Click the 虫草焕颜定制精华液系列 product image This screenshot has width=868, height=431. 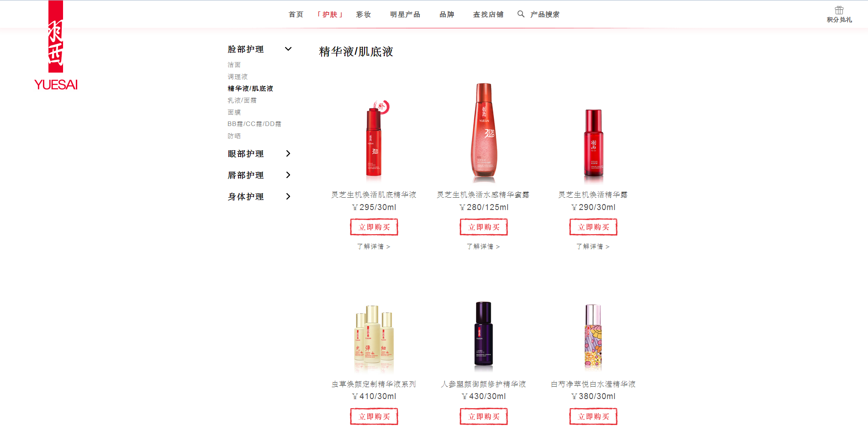tap(374, 339)
